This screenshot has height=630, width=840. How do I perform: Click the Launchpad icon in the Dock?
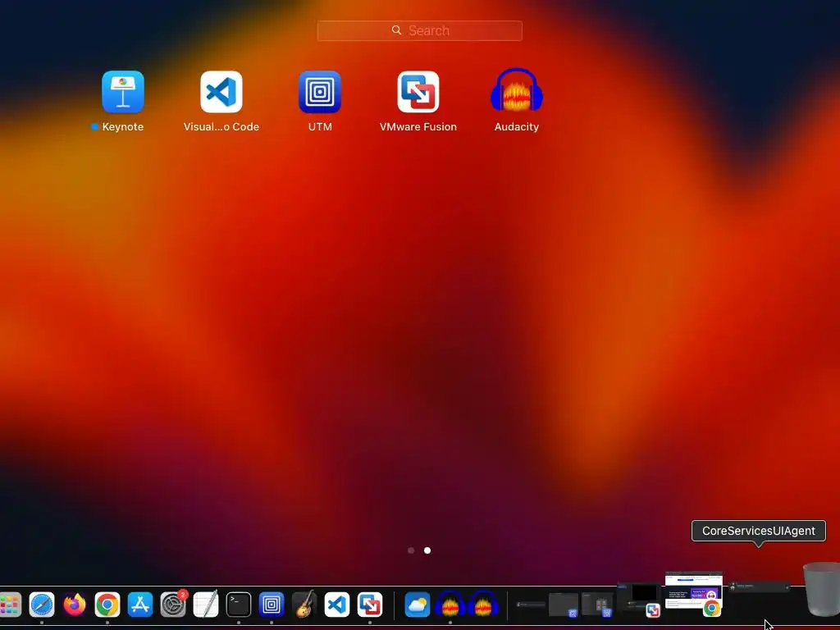pos(10,605)
